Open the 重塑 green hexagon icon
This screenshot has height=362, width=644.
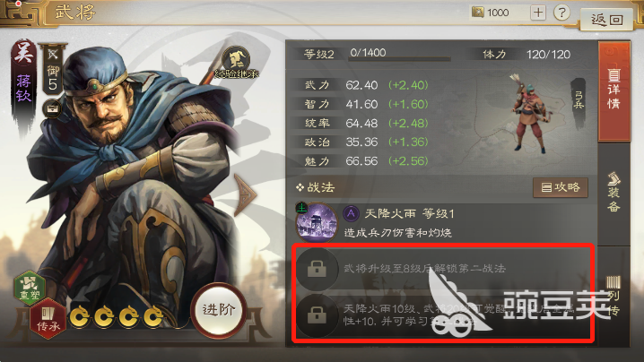tap(30, 288)
